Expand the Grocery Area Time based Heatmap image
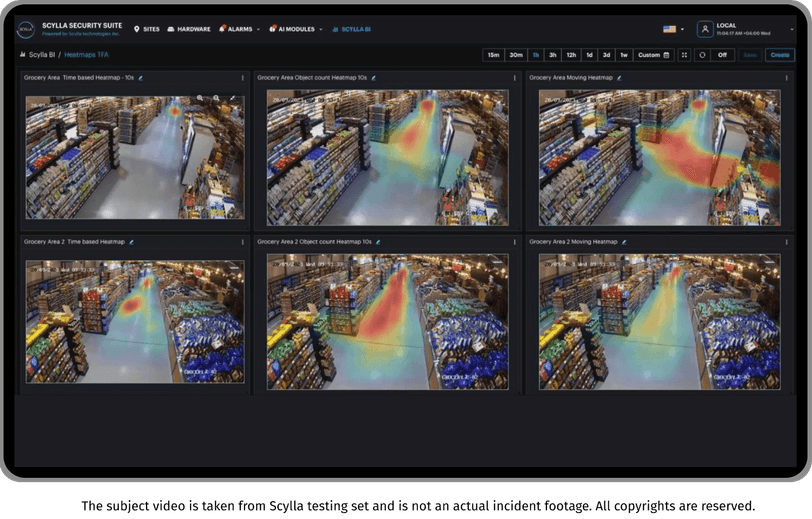Image resolution: width=812 pixels, height=519 pixels. point(233,98)
